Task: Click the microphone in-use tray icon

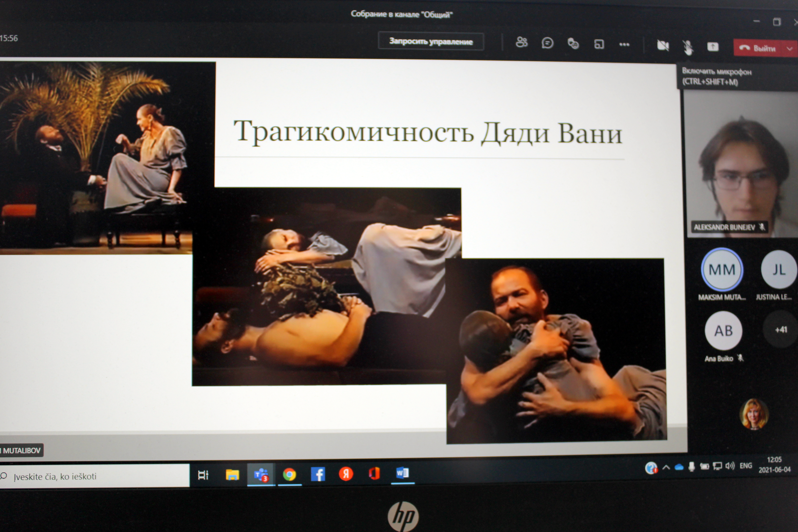Action: pyautogui.click(x=691, y=467)
